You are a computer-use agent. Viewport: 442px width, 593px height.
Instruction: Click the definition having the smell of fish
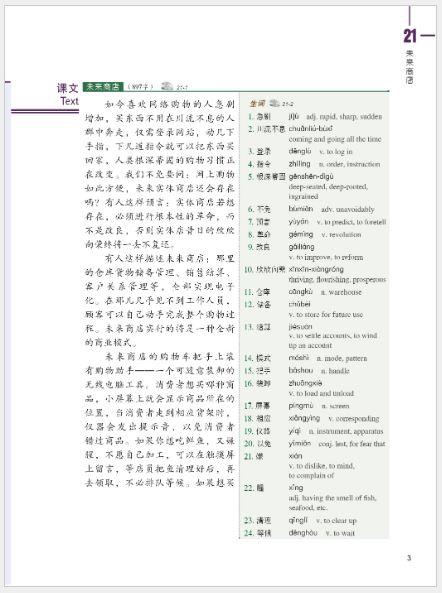coord(332,503)
